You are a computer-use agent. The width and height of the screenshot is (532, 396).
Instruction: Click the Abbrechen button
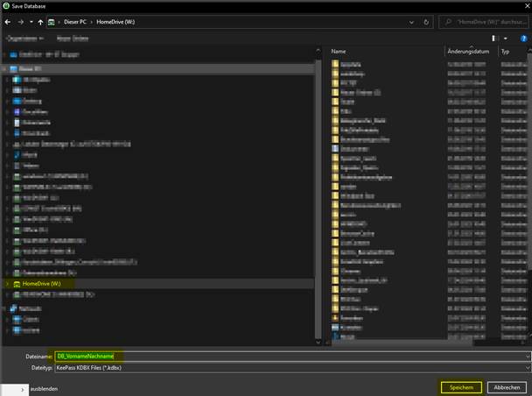click(x=507, y=387)
